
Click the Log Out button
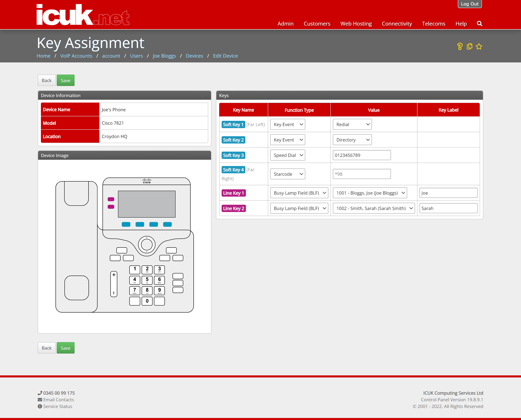[x=469, y=4]
